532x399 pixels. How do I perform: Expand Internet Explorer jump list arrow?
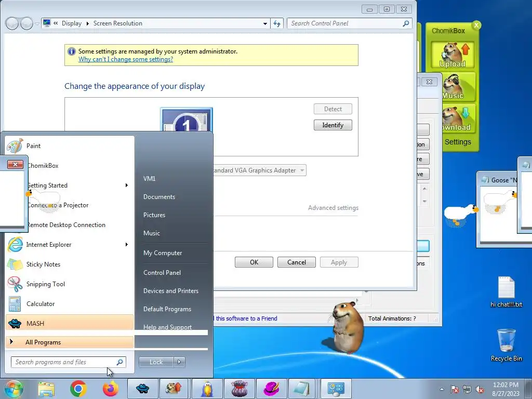(127, 245)
